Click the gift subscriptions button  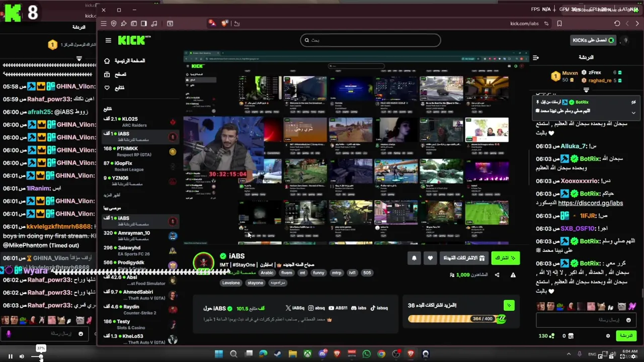pyautogui.click(x=463, y=258)
